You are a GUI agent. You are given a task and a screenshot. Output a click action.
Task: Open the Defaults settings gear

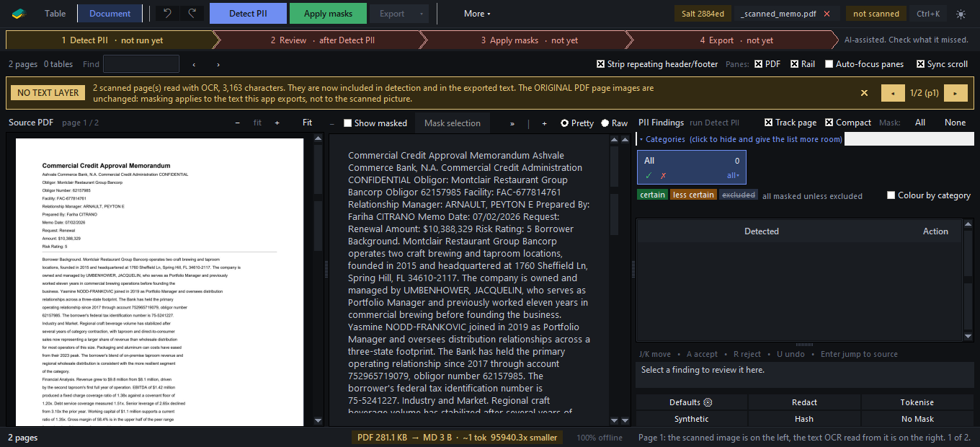[x=708, y=402]
